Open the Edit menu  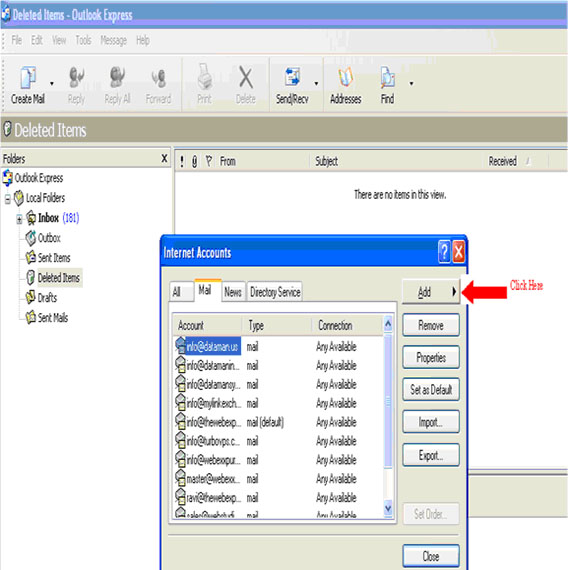36,40
